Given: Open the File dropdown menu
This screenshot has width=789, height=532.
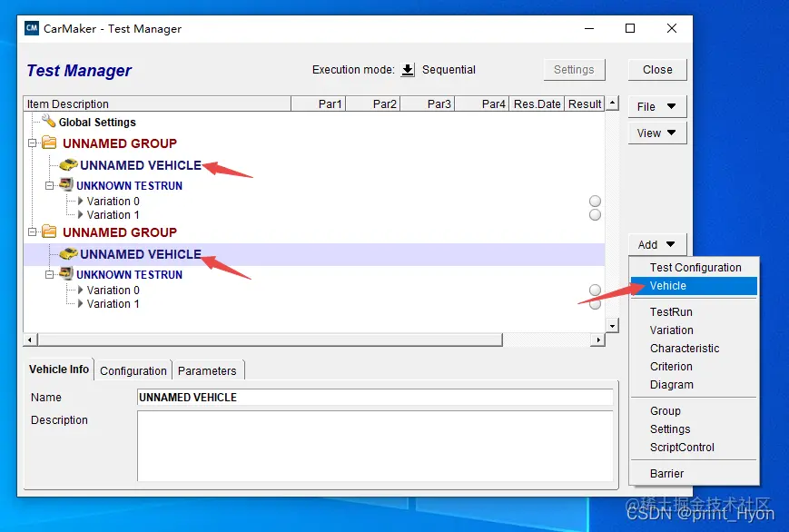Looking at the screenshot, I should (x=656, y=107).
